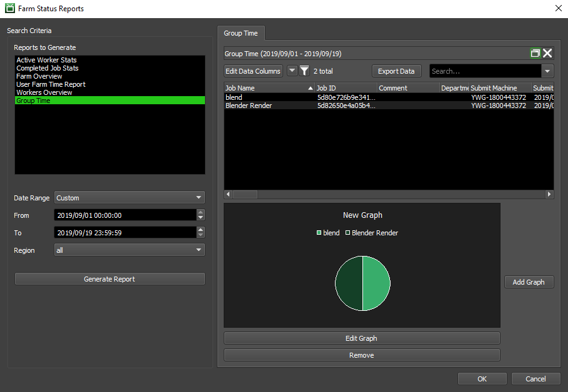This screenshot has width=568, height=392.
Task: Click Job ID 5d80e726b9e341 cell
Action: coord(346,97)
